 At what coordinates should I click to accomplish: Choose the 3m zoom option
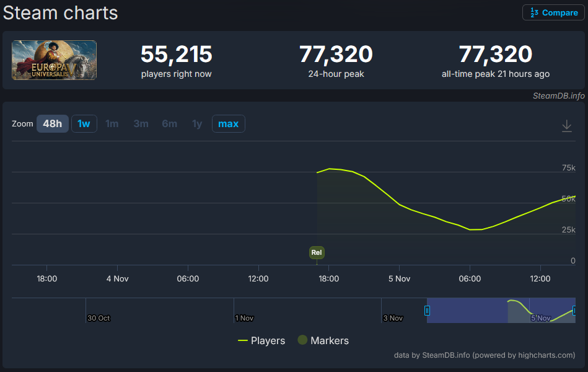141,123
